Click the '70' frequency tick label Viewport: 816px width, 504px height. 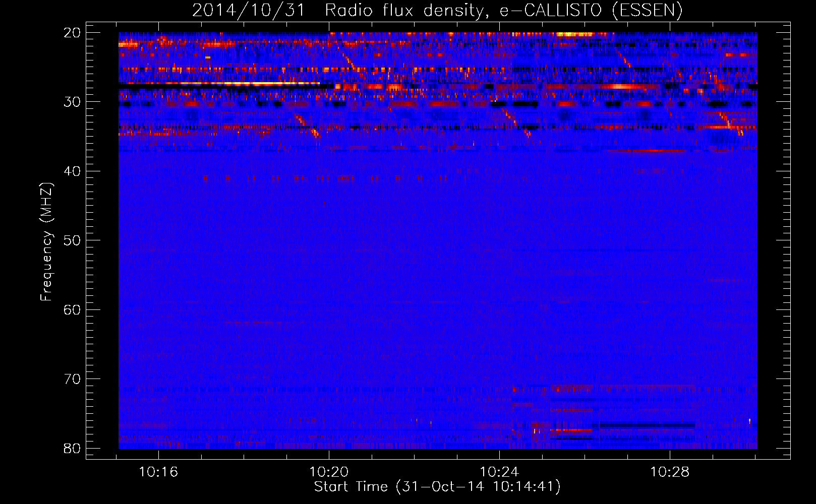coord(72,379)
